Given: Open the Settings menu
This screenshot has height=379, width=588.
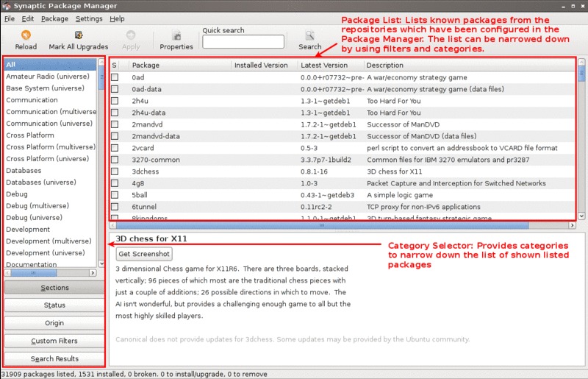Looking at the screenshot, I should coord(89,19).
